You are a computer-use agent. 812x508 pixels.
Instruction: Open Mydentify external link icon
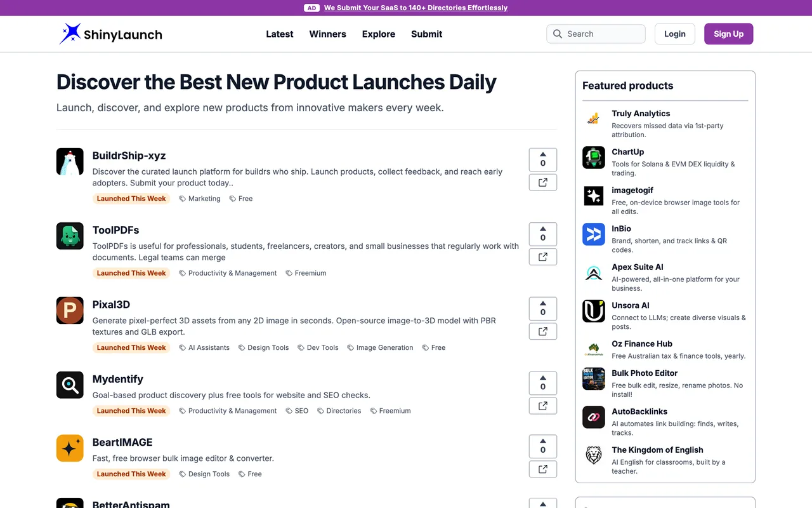[543, 406]
